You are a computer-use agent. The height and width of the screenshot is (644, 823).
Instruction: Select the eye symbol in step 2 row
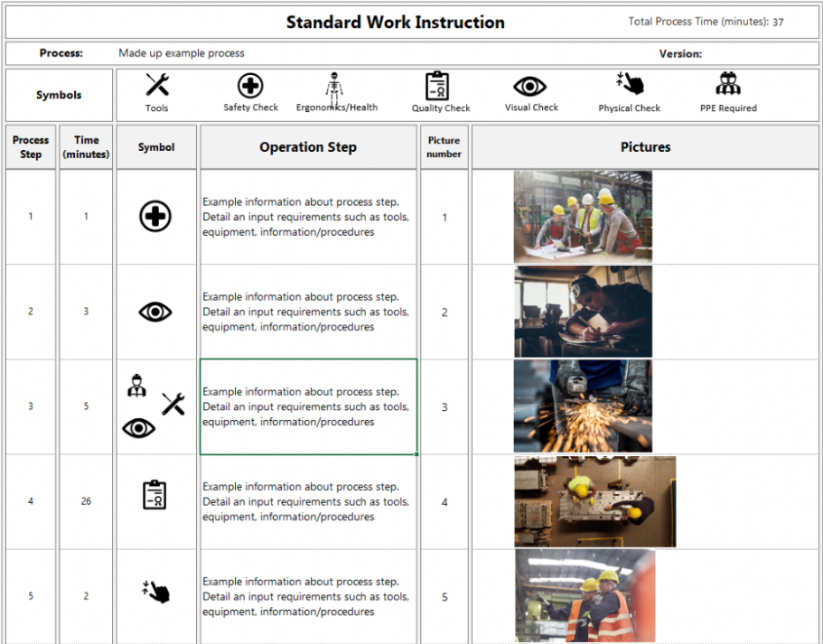(155, 312)
